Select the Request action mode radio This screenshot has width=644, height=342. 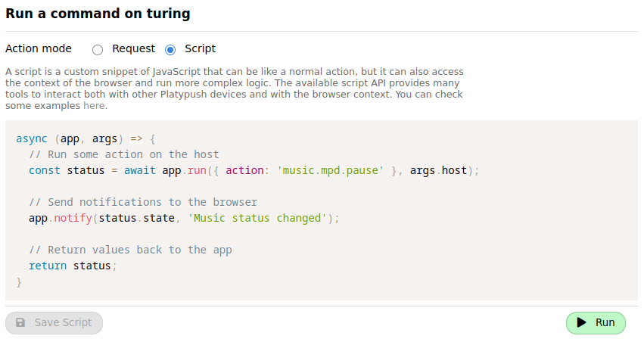pyautogui.click(x=98, y=49)
